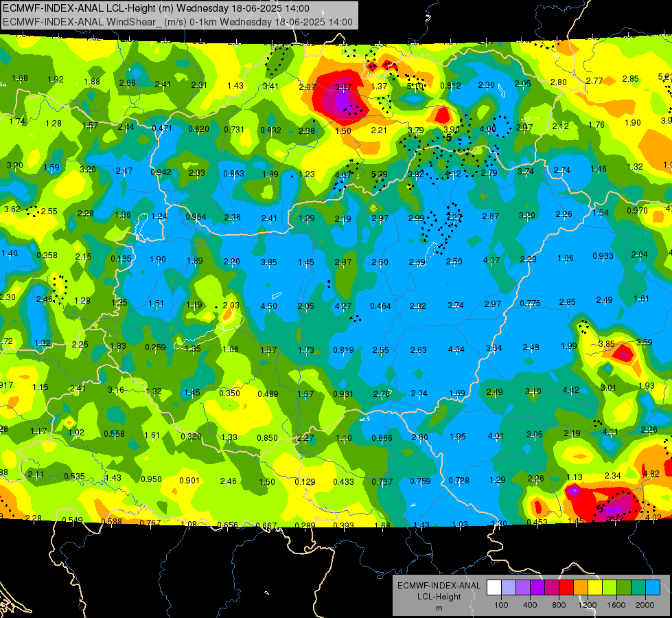Click the white legend color swatch
The image size is (672, 618).
(494, 587)
